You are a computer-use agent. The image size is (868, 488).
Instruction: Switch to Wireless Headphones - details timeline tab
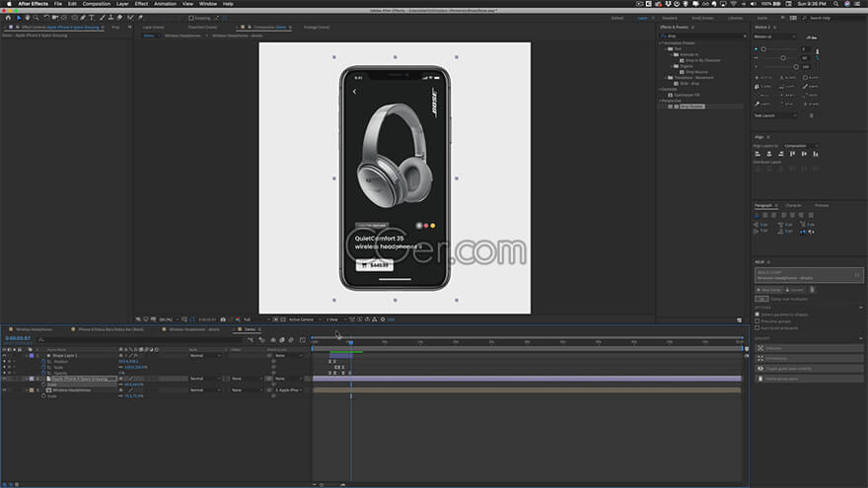(194, 329)
